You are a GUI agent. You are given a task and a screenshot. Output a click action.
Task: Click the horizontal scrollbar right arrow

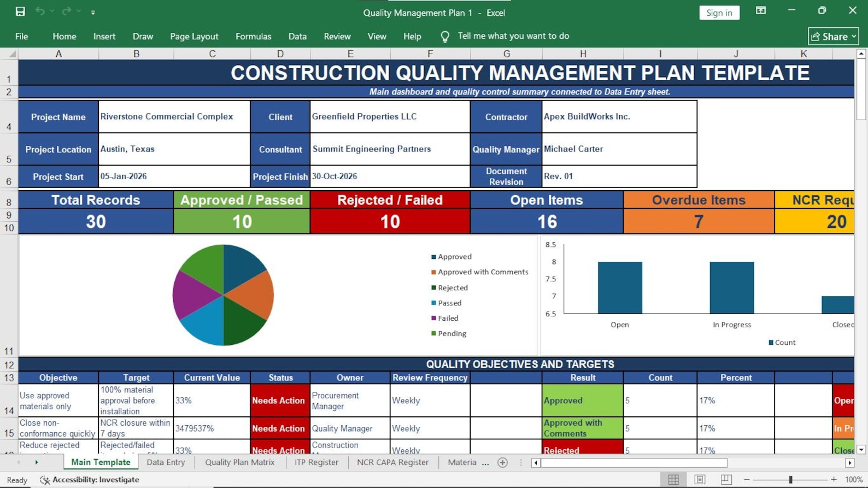(x=849, y=463)
